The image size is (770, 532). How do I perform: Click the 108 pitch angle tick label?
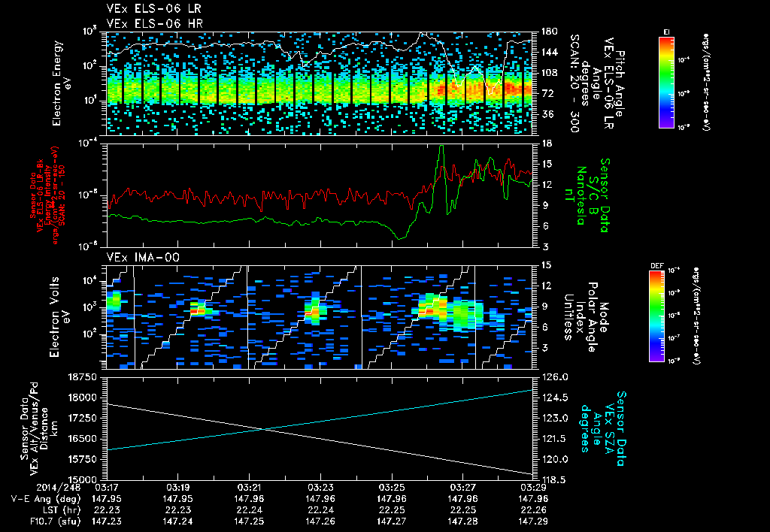click(550, 73)
